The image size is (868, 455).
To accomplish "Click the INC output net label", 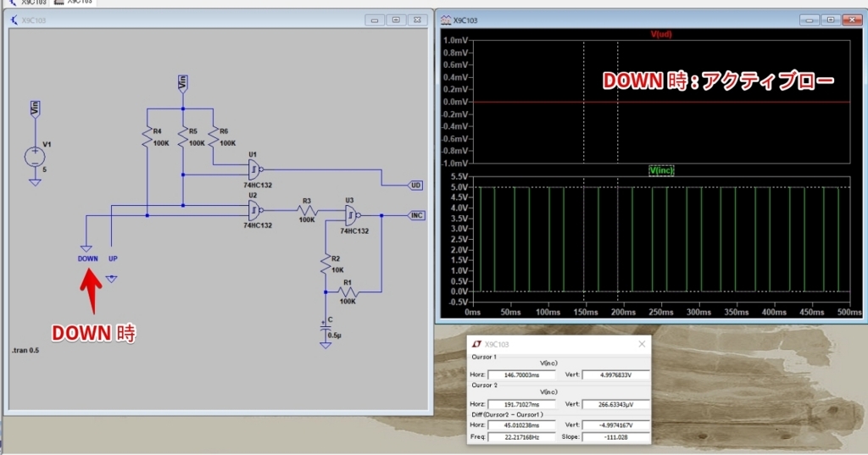I will [416, 215].
